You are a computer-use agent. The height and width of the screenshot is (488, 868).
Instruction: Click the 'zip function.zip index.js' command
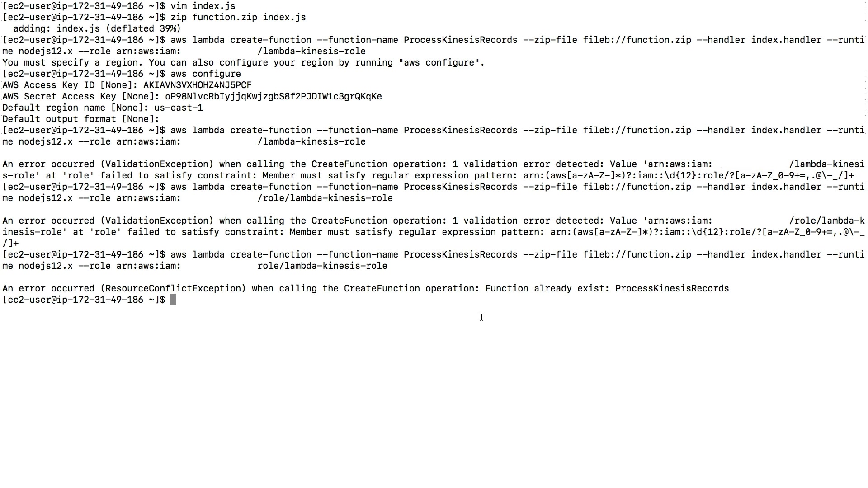click(x=238, y=18)
